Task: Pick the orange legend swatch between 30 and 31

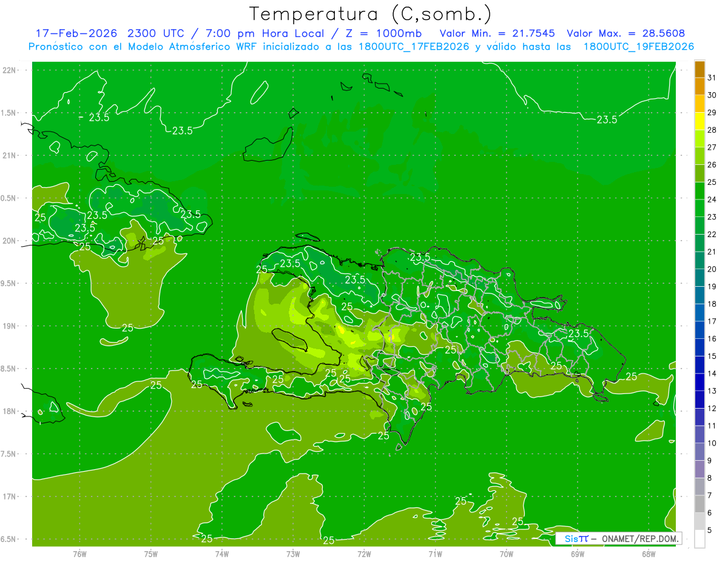Action: [x=699, y=87]
